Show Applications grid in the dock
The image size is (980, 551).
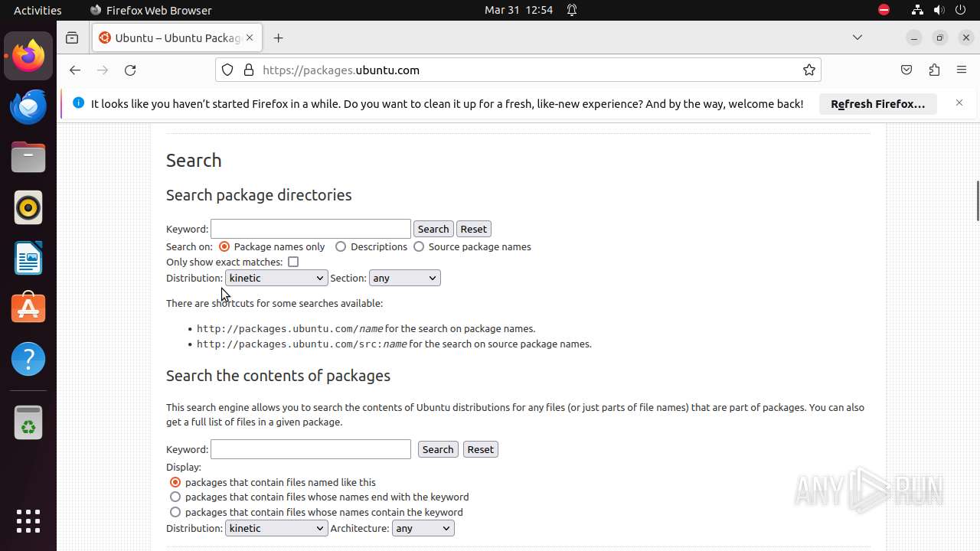tap(28, 521)
